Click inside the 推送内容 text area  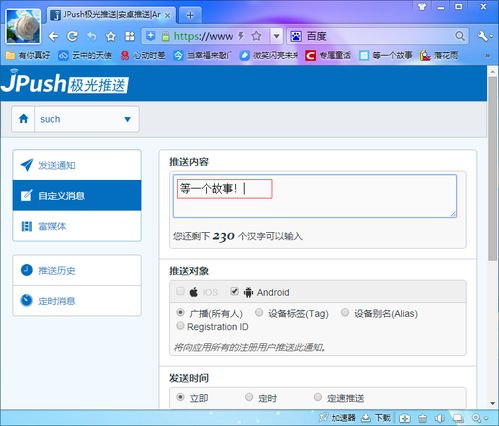click(315, 196)
